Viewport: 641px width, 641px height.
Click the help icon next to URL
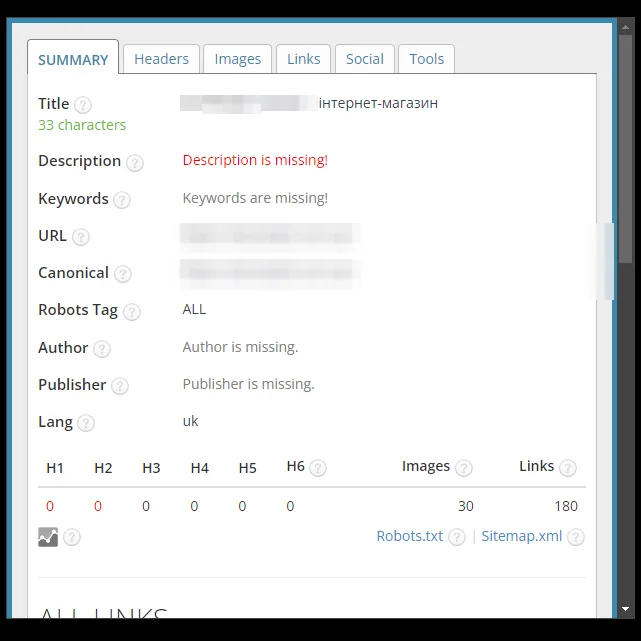tap(81, 237)
